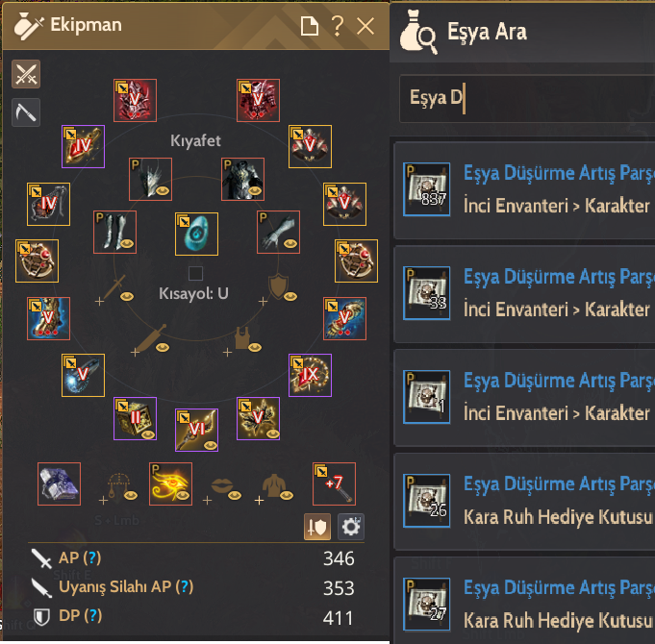Open equipment settings gear icon
The width and height of the screenshot is (655, 644).
point(351,527)
